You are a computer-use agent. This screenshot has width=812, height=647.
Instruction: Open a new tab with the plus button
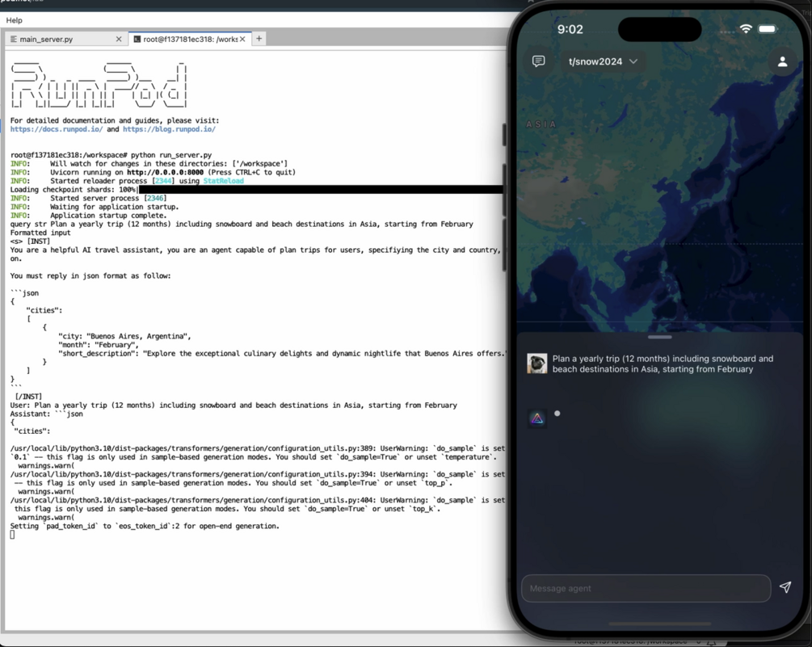coord(259,38)
